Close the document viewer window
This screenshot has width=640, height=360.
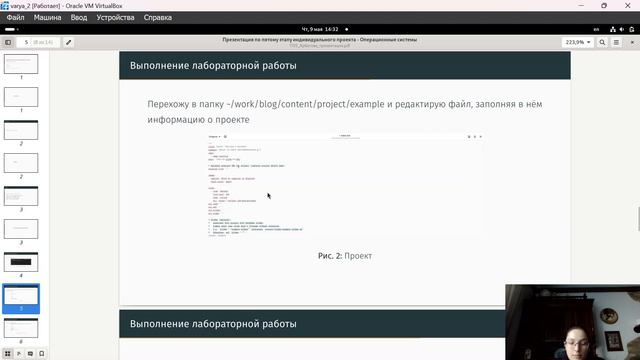click(x=632, y=42)
